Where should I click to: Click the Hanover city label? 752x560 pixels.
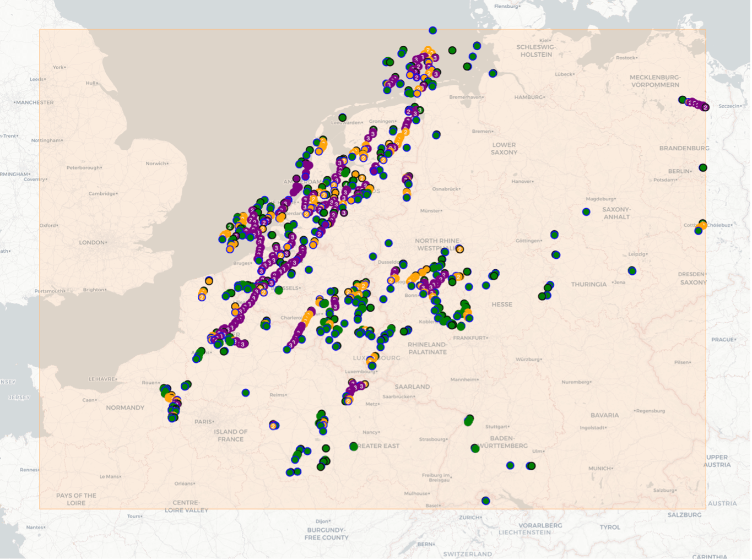pyautogui.click(x=522, y=181)
